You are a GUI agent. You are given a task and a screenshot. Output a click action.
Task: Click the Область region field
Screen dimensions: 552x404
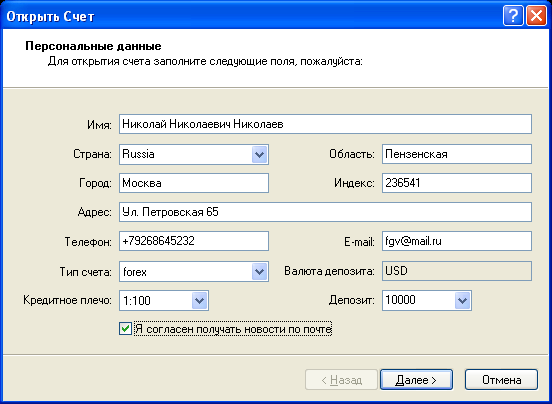(457, 154)
